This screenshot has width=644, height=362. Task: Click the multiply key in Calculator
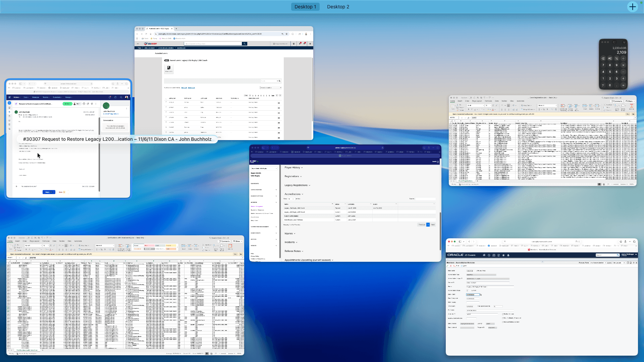tap(623, 65)
